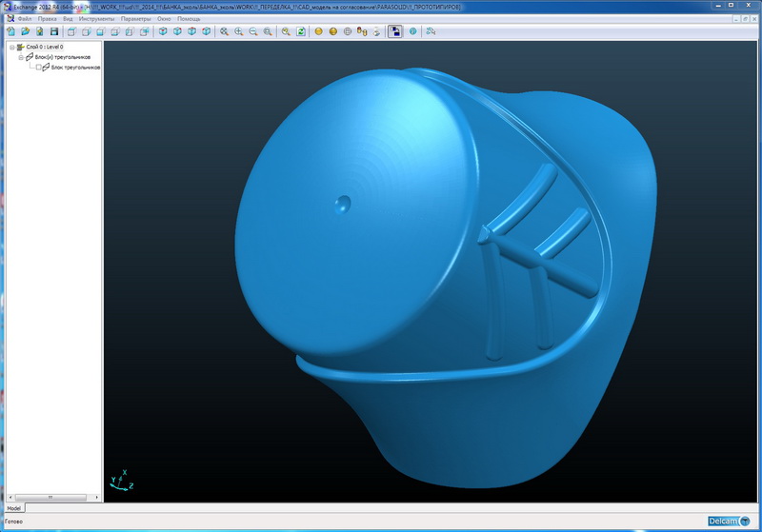Open the Вид menu
Viewport: 762px width, 532px height.
tap(68, 19)
